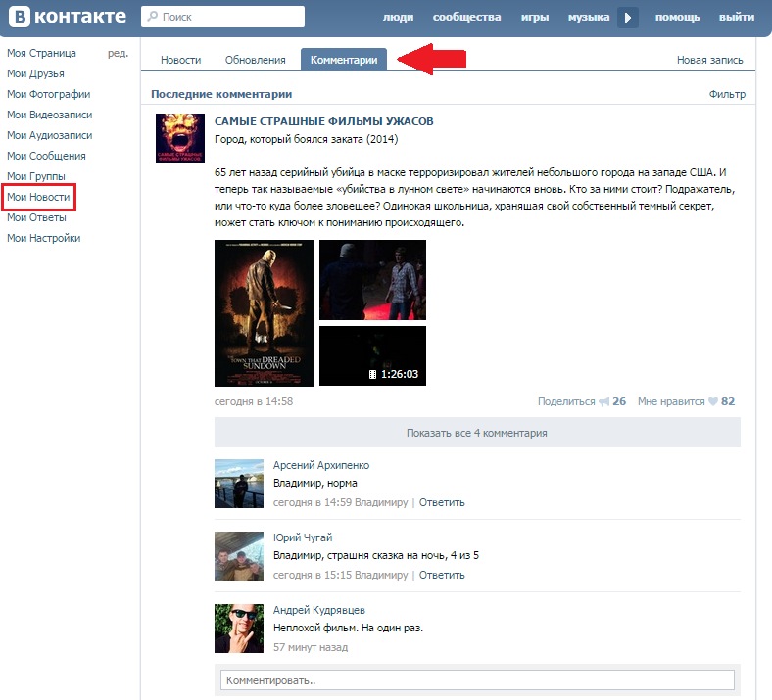Open Новая запись

709,60
